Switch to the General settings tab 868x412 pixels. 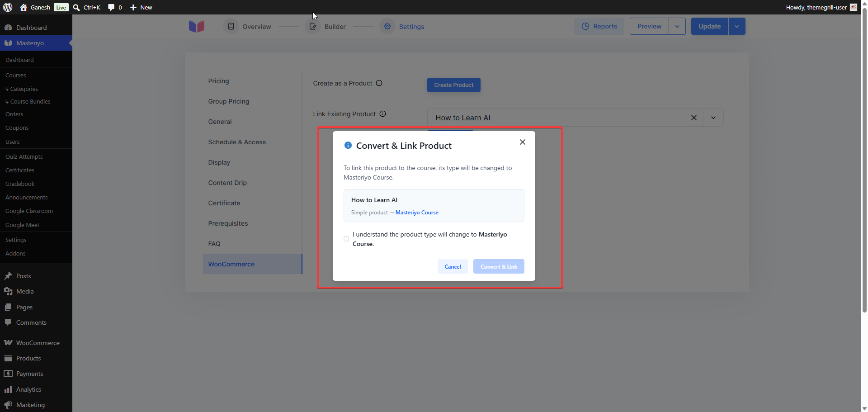tap(252, 122)
